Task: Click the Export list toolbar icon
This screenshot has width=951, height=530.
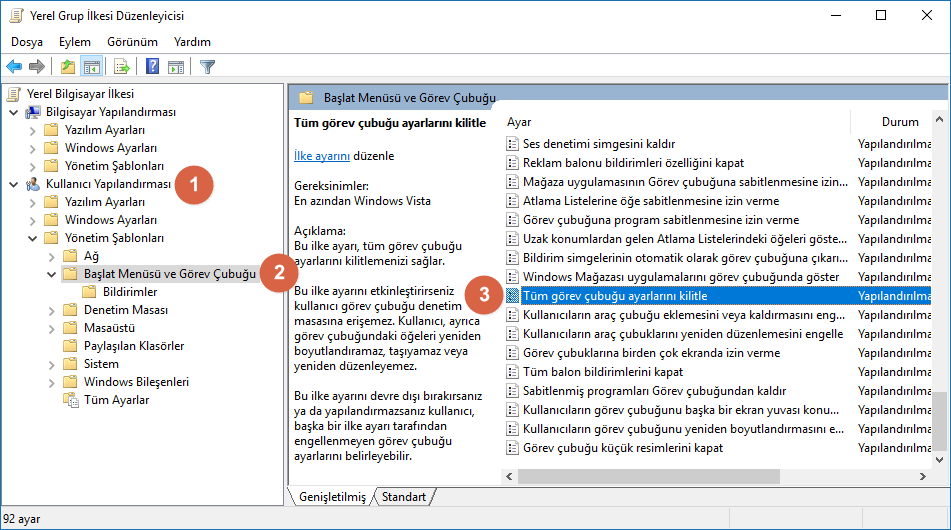Action: coord(122,67)
